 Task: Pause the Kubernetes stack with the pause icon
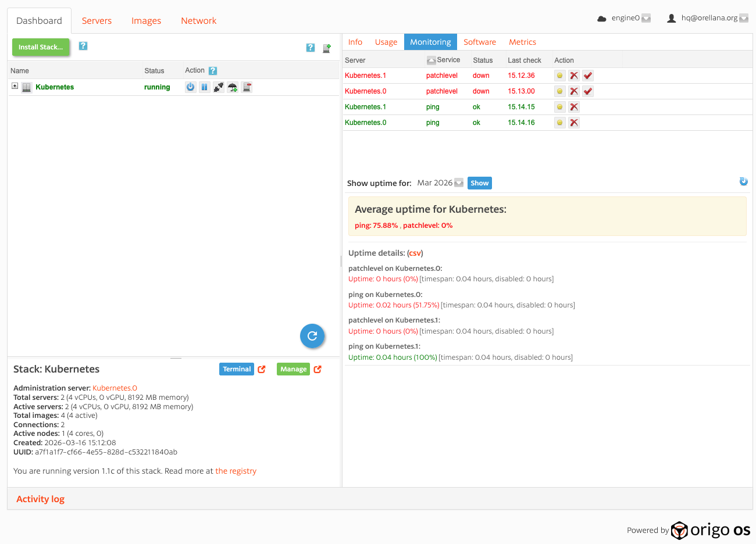[x=204, y=87]
